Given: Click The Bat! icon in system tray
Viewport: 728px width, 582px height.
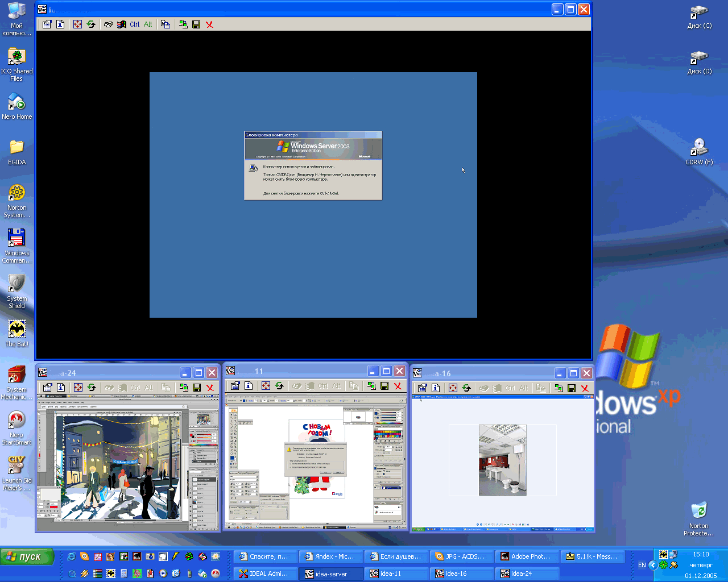Looking at the screenshot, I should click(663, 554).
